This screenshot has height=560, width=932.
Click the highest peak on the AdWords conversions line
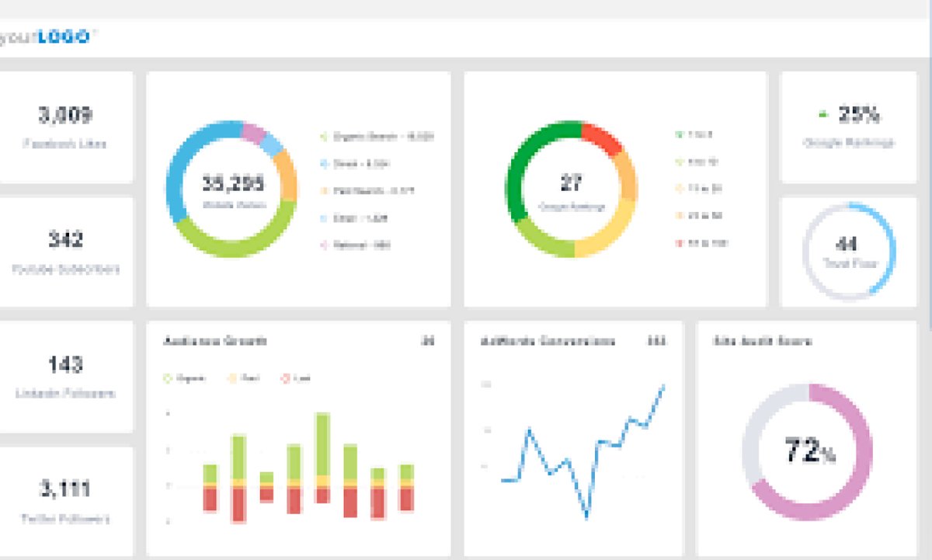(x=664, y=384)
